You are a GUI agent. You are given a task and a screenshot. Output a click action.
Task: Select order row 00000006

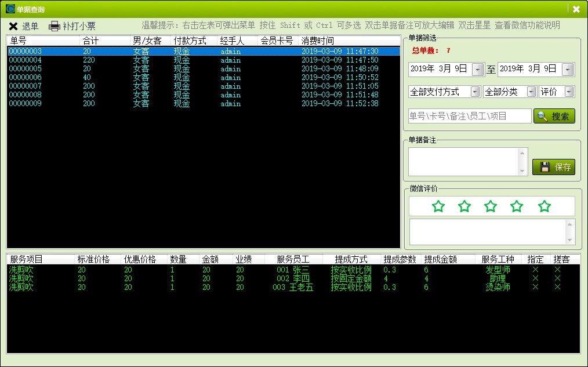(26, 77)
